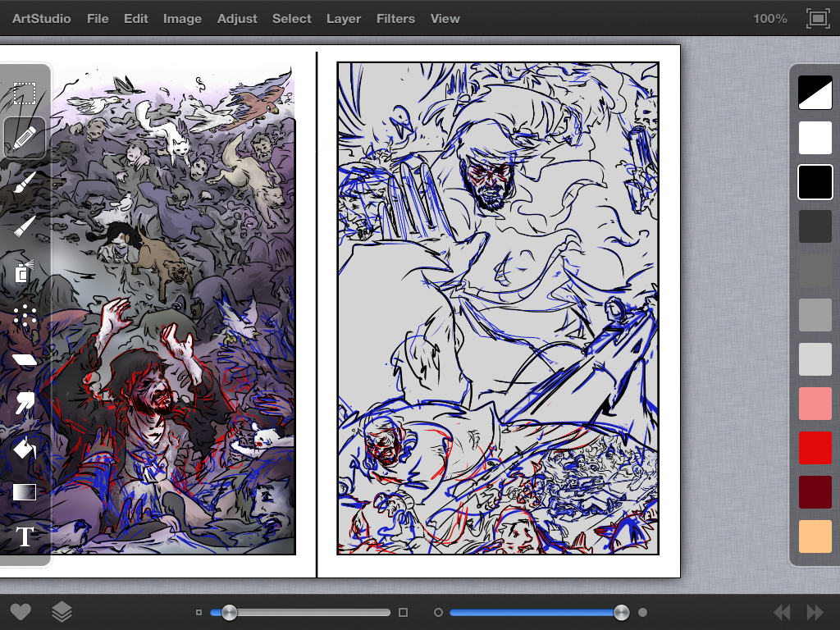This screenshot has width=840, height=630.
Task: Open the Adjust menu
Action: pos(237,19)
